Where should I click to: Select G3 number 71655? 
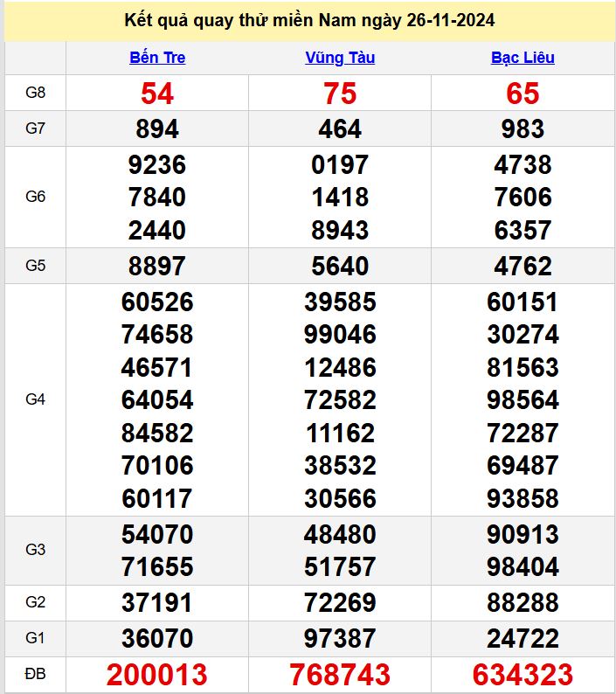(157, 566)
